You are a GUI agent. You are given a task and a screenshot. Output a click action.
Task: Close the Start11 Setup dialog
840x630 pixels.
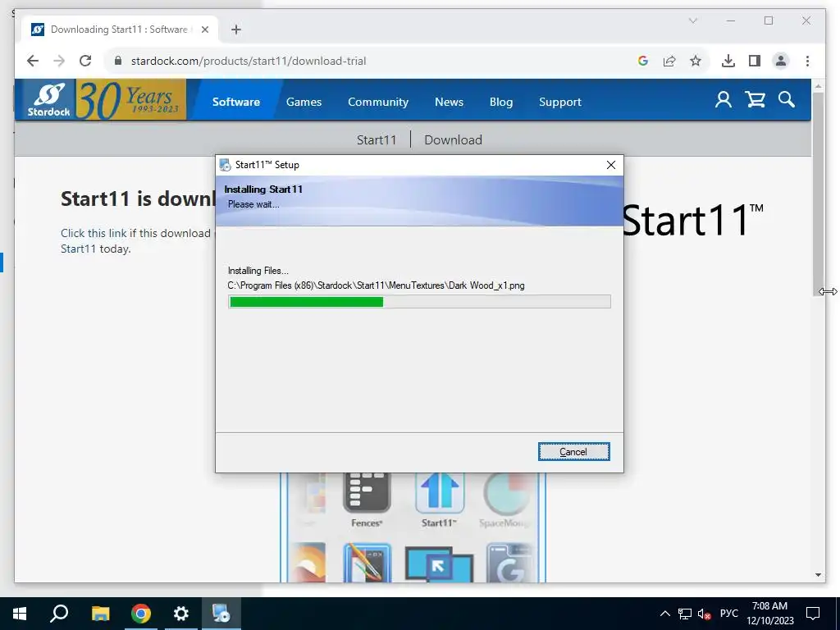[x=610, y=165]
